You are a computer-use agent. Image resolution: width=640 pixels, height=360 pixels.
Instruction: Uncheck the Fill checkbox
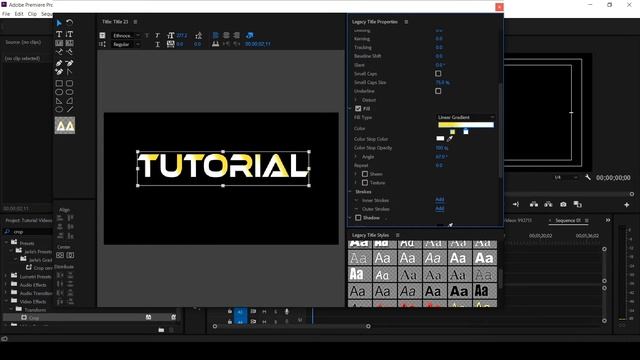(x=358, y=109)
